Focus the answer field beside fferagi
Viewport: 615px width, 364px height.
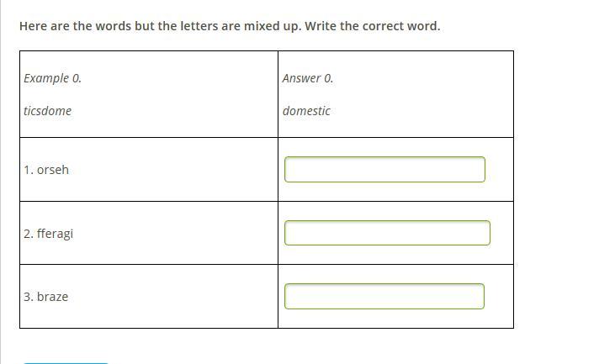[x=387, y=233]
